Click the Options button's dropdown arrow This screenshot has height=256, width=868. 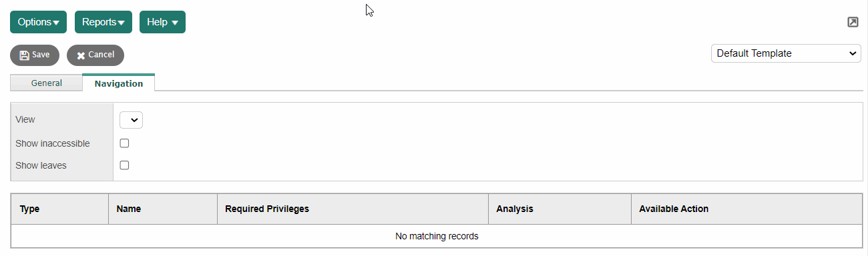tap(56, 23)
